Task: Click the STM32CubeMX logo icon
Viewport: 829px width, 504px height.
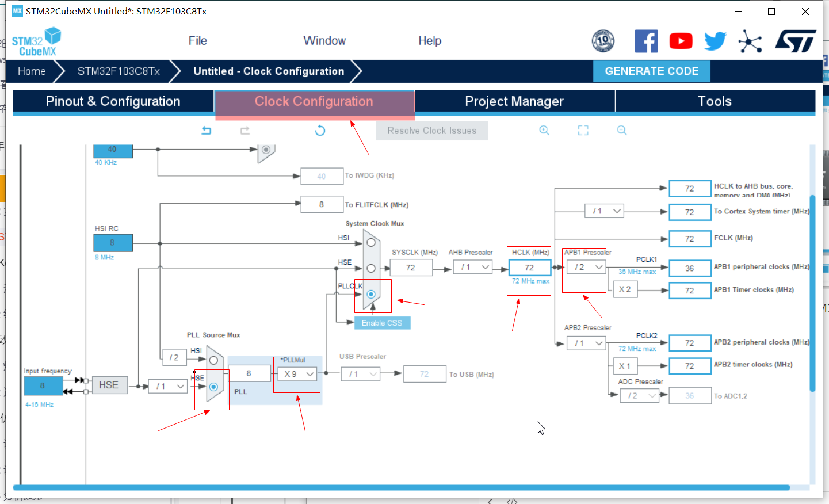Action: coord(36,41)
